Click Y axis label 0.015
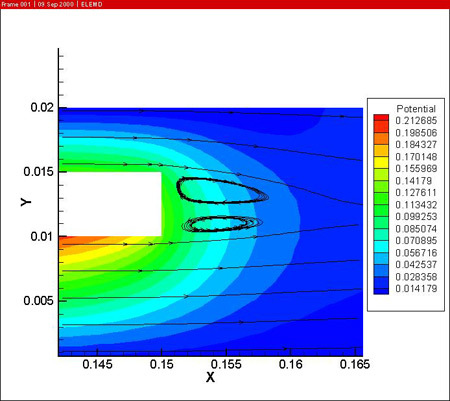 (x=38, y=172)
